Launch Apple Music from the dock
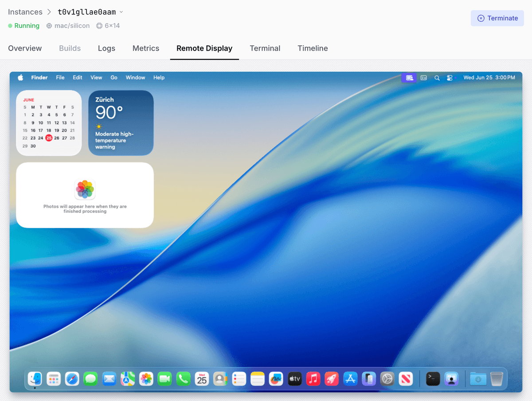 click(x=313, y=379)
